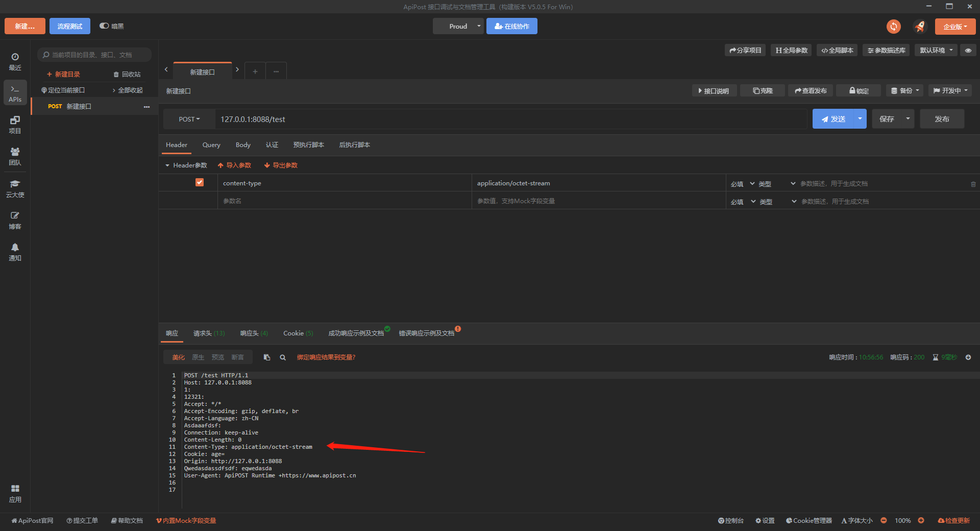980x531 pixels.
Task: Click 绑定响应结果到变量 link
Action: coord(326,357)
